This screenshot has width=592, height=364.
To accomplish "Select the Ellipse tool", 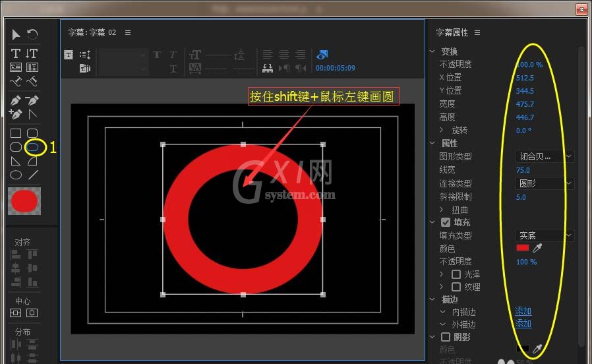I will (x=15, y=175).
